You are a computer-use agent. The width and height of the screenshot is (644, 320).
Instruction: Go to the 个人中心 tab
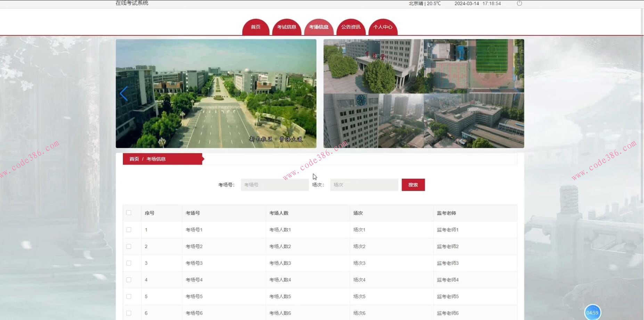(x=383, y=27)
